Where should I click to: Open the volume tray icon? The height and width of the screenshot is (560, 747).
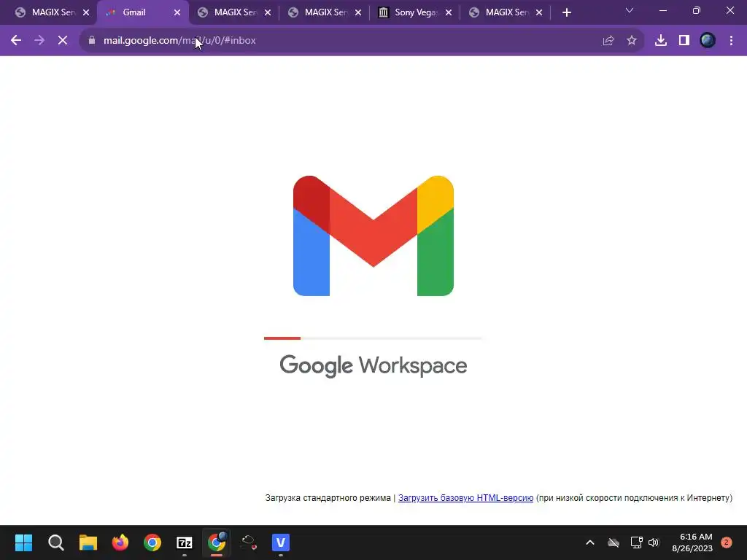coord(654,542)
